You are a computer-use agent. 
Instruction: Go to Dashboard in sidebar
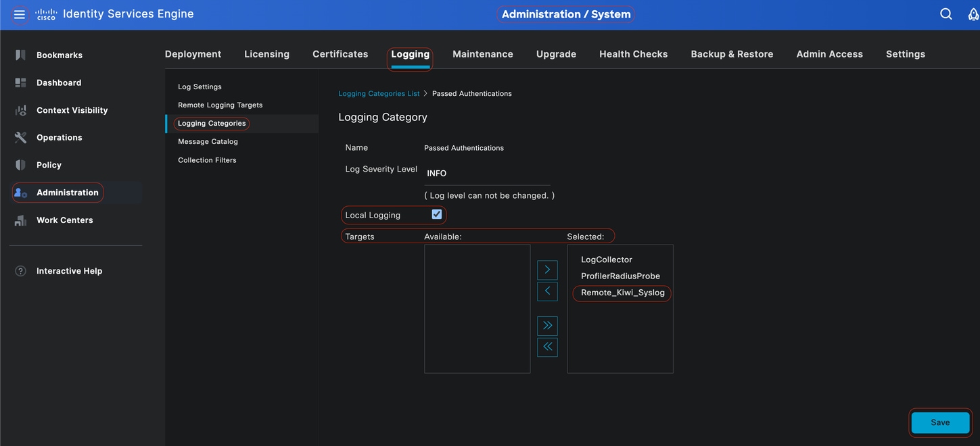(59, 82)
